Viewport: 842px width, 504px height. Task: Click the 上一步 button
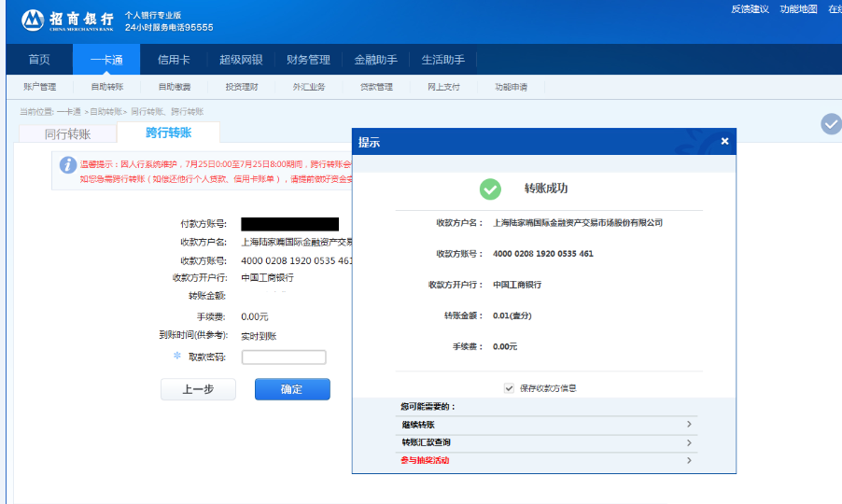198,389
